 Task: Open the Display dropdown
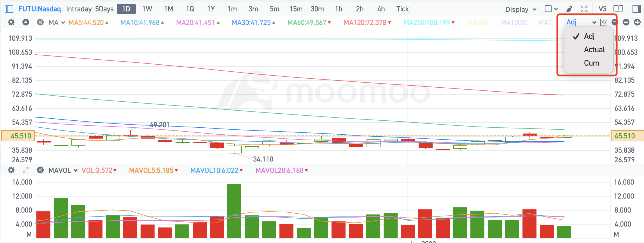[521, 9]
